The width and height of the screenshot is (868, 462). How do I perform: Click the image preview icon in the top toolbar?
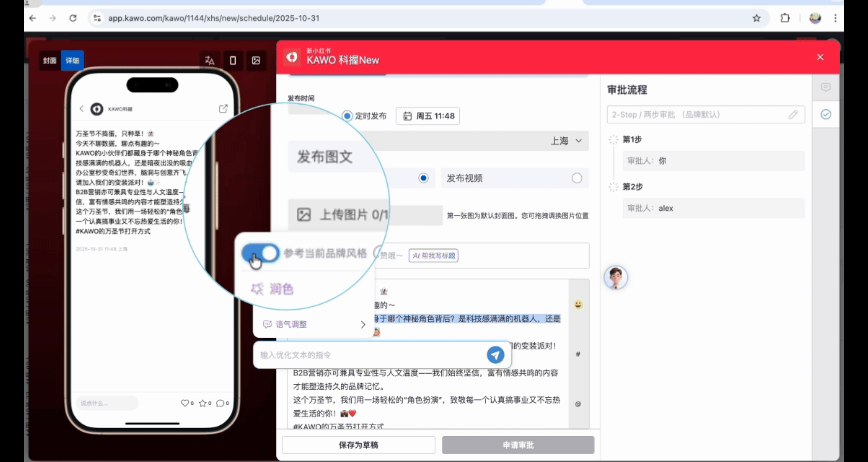pos(256,61)
